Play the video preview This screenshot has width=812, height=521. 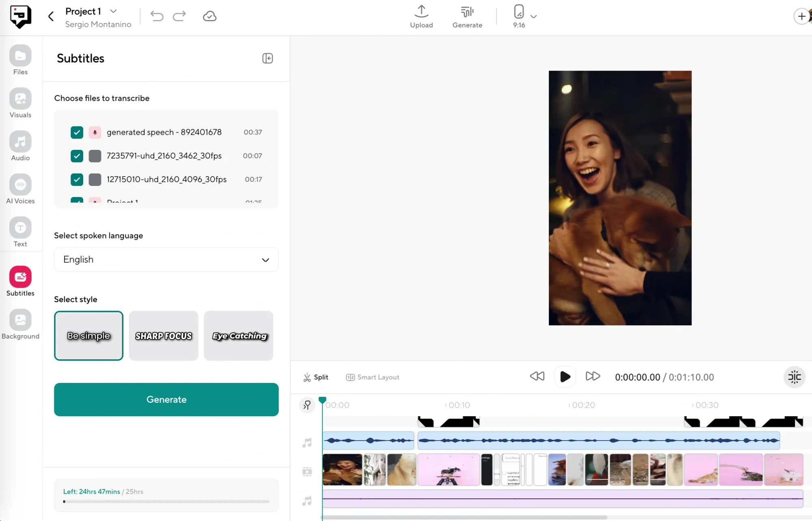564,376
